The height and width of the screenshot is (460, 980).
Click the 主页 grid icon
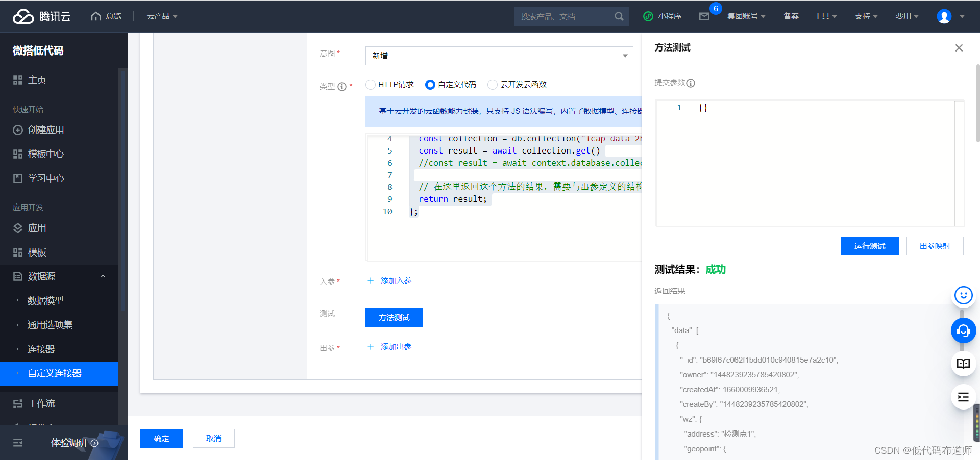pos(18,80)
